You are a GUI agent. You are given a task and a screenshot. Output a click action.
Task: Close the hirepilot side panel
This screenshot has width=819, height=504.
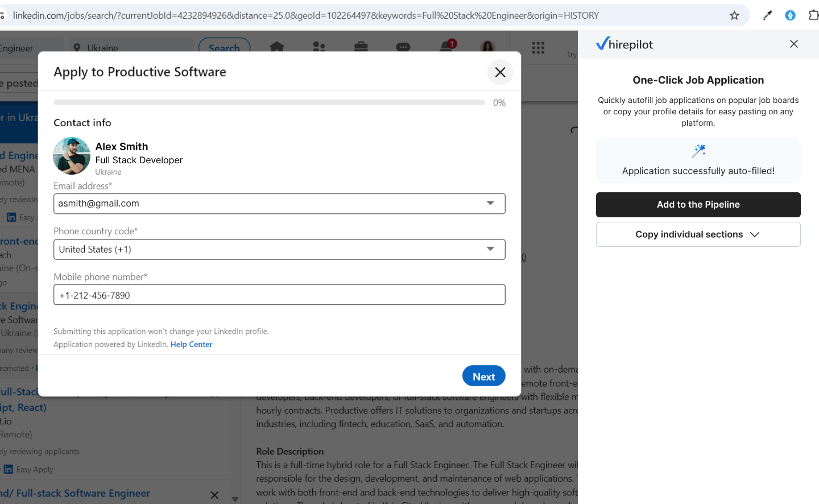794,44
